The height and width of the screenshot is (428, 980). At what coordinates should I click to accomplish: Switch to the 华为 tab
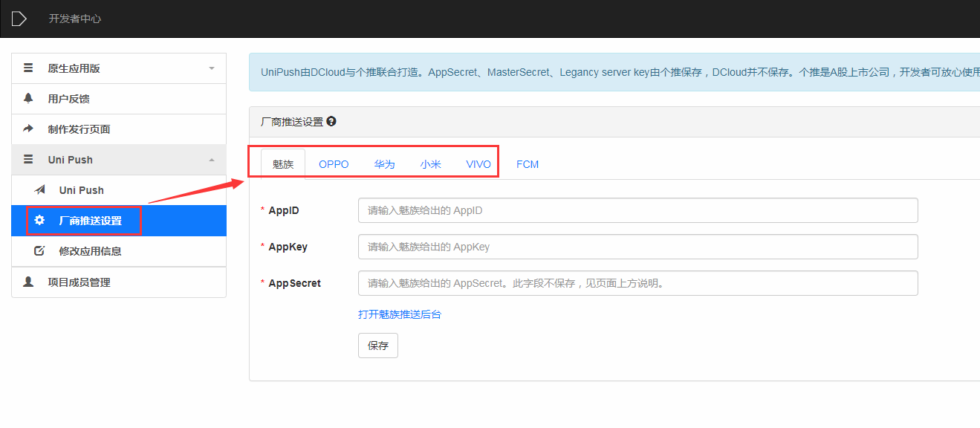pyautogui.click(x=384, y=164)
